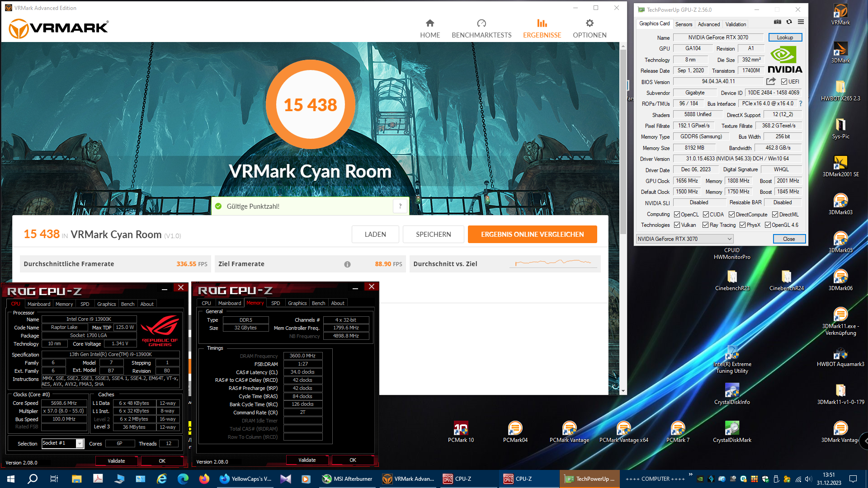Image resolution: width=868 pixels, height=488 pixels.
Task: Open the GPU selection dropdown in GPU-Z
Action: 684,239
